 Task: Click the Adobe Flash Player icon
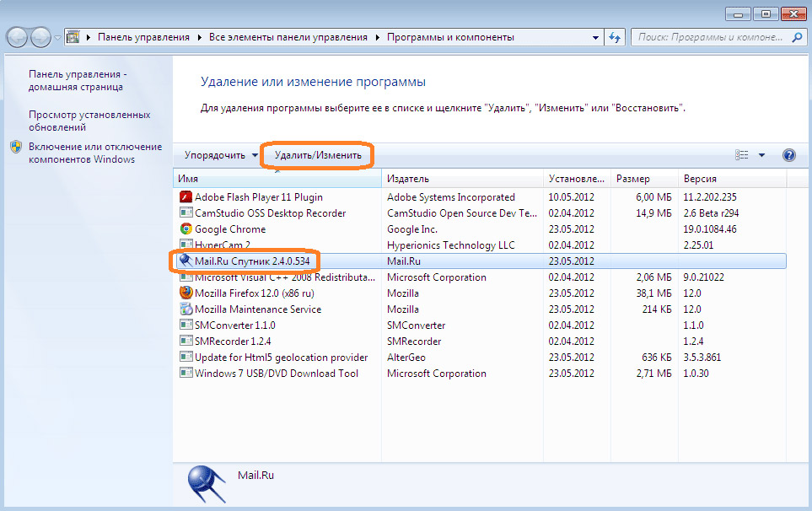click(186, 197)
